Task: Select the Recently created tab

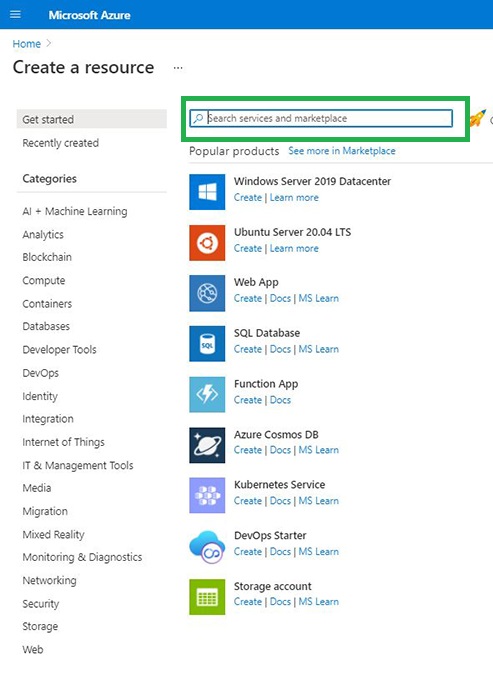Action: (61, 143)
